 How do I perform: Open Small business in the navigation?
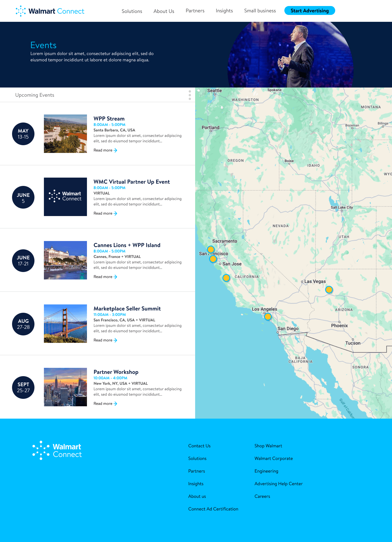tap(260, 11)
